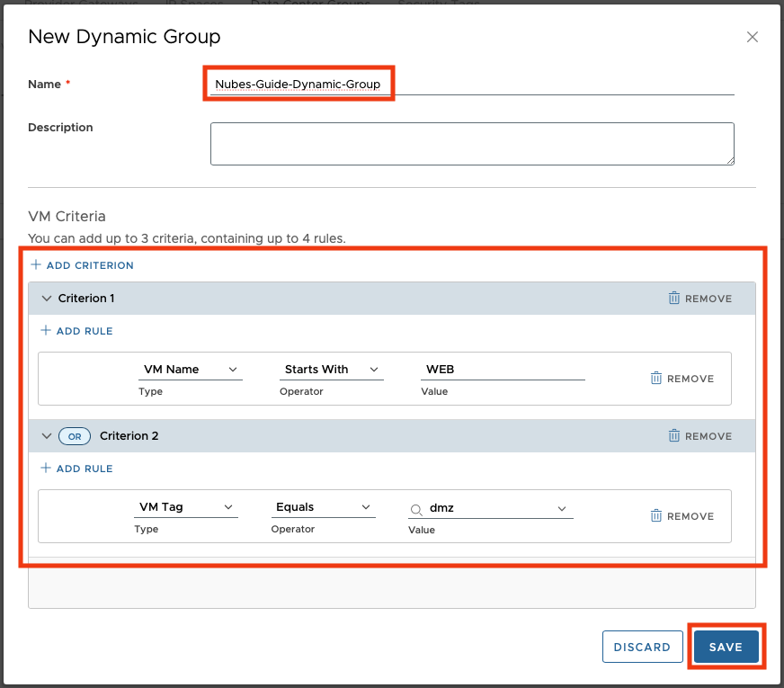
Task: Open the VM Tag type dropdown
Action: 186,507
